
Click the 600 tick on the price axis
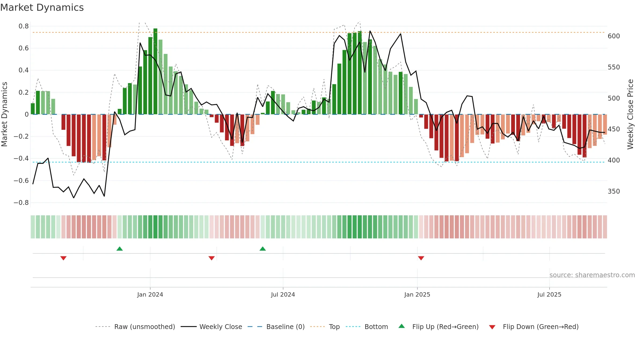point(614,36)
